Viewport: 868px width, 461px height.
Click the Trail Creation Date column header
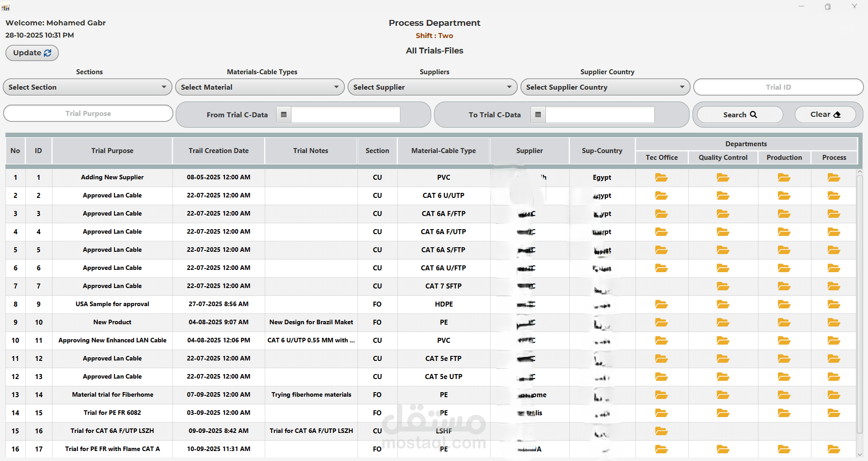pos(219,151)
